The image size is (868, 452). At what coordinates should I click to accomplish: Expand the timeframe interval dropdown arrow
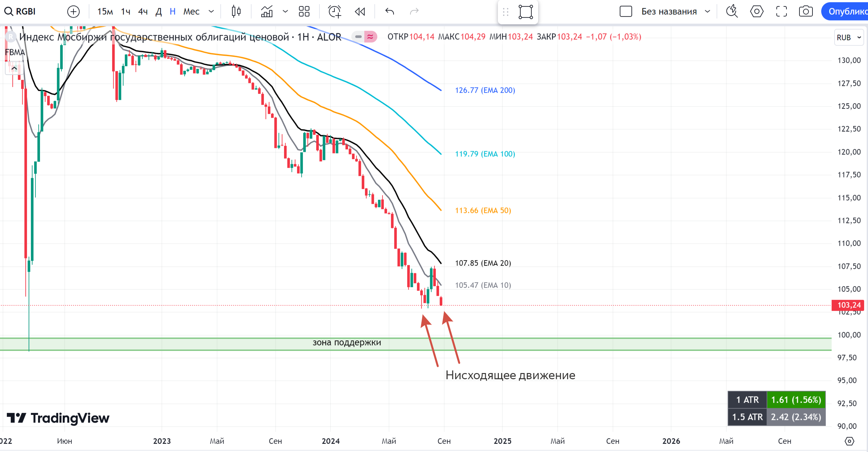(x=211, y=11)
